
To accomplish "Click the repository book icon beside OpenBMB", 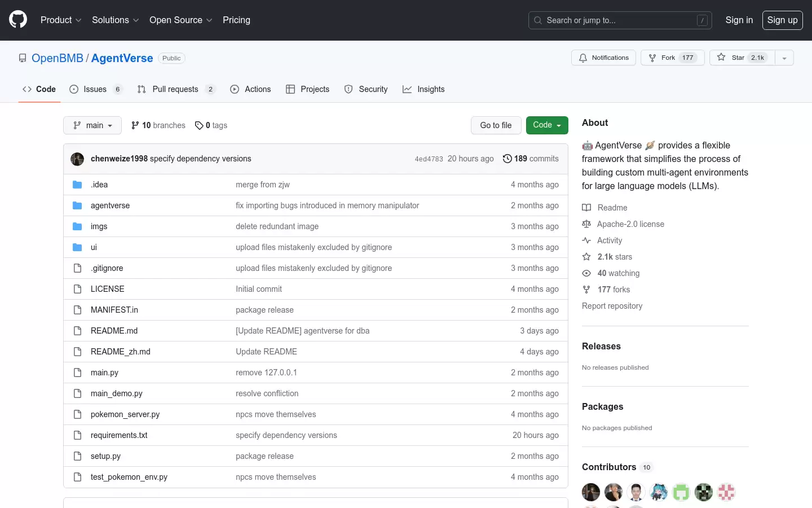I will tap(23, 58).
